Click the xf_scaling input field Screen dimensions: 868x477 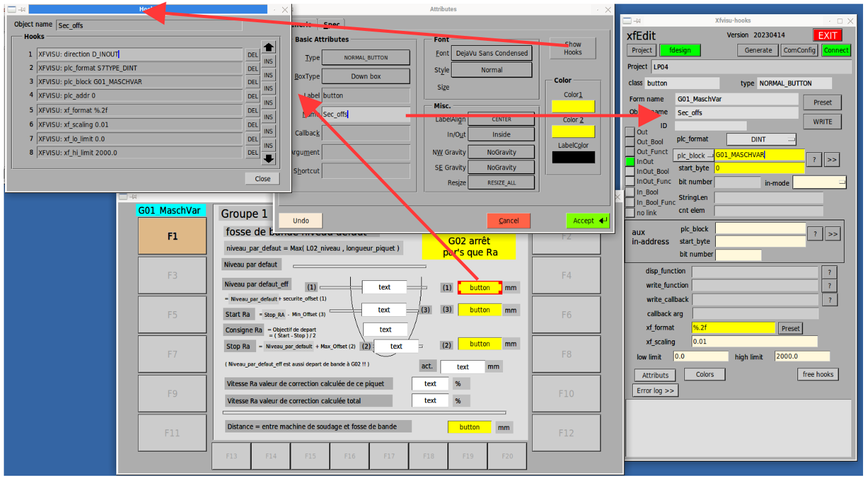tap(754, 342)
